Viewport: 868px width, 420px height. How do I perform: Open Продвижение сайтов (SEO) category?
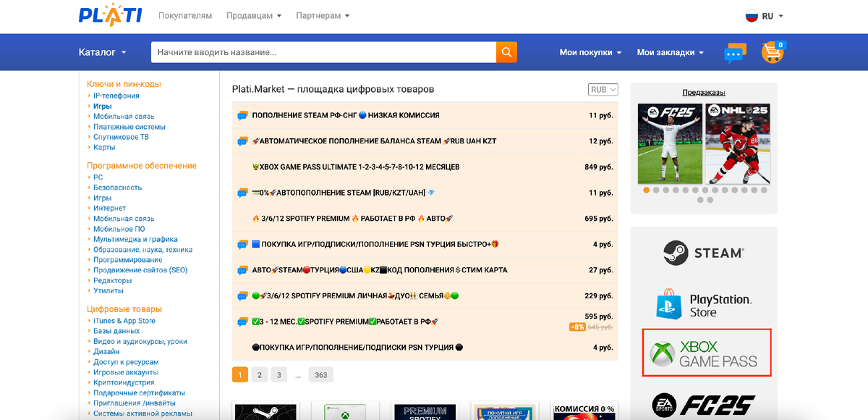[140, 270]
